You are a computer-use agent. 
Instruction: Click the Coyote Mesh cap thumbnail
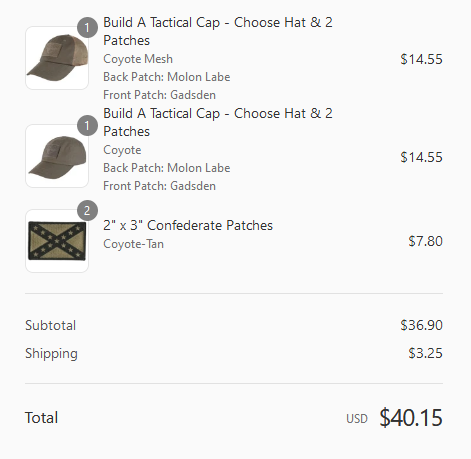point(57,58)
